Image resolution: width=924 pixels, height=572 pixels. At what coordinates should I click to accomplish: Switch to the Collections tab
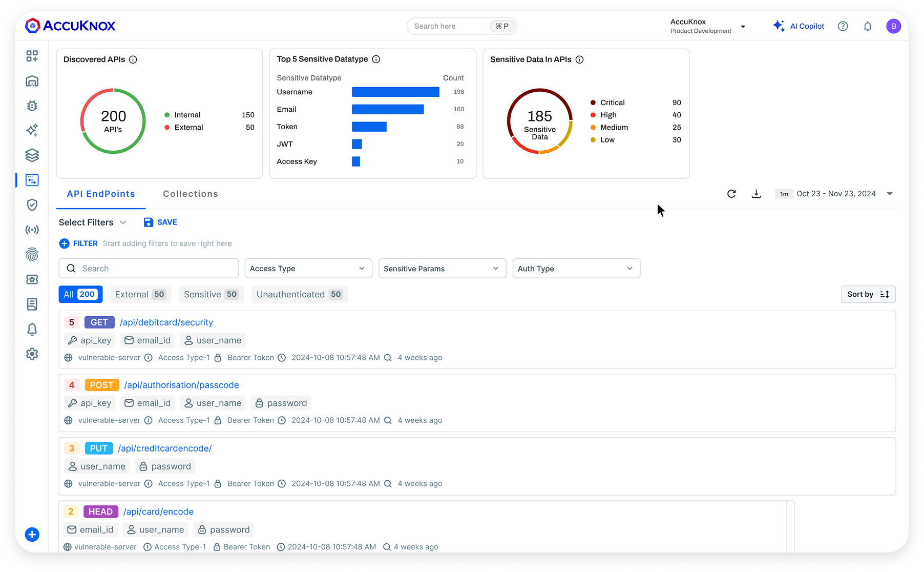191,194
